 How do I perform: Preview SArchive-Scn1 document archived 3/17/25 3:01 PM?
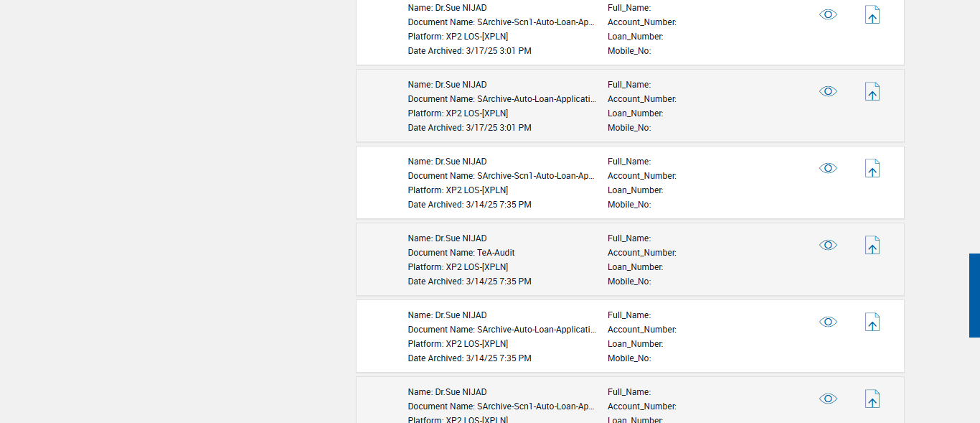828,14
